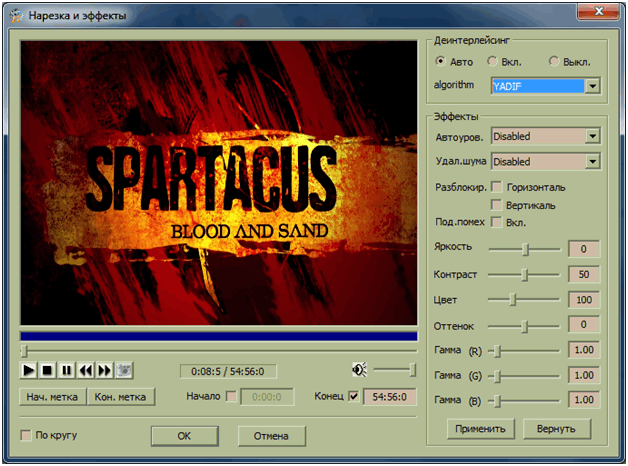Mute sound using the speaker icon
Viewport: 628px width, 466px height.
[x=359, y=369]
